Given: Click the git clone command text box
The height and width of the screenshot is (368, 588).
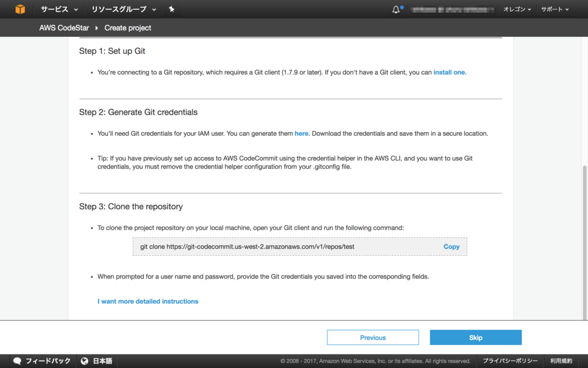Looking at the screenshot, I should (x=300, y=247).
